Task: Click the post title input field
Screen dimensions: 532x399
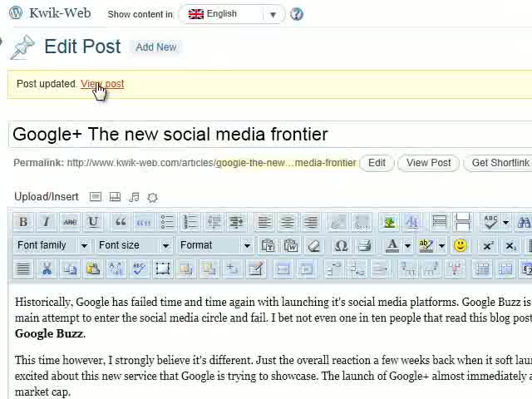Action: point(270,135)
